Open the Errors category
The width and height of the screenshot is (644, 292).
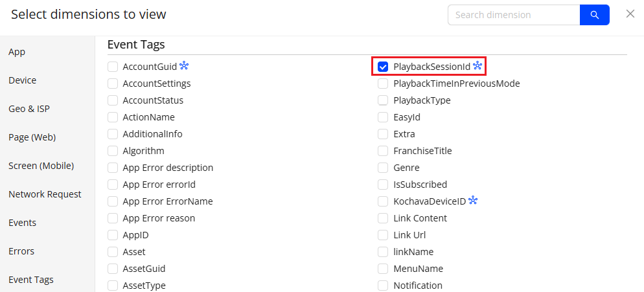coord(21,251)
